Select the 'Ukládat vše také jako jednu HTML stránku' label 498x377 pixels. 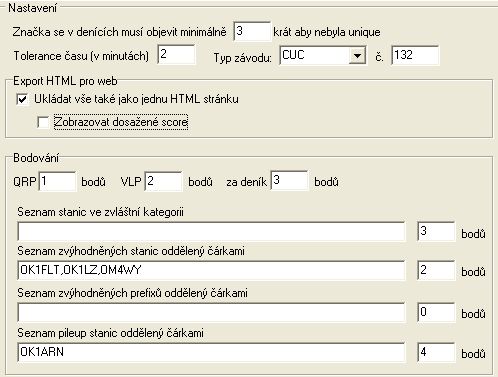click(x=136, y=99)
